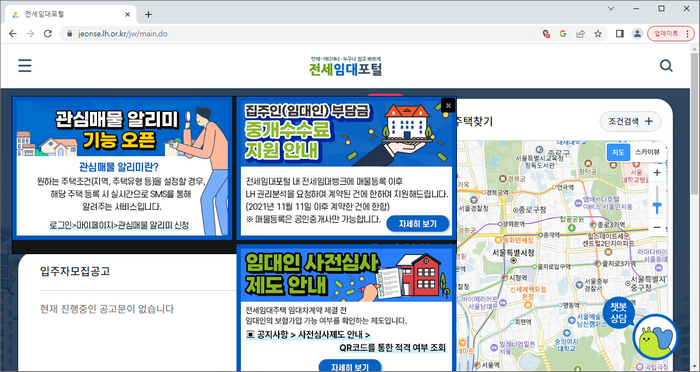This screenshot has width=700, height=372.
Task: Click 현재 진행중인 공고문이 없습니다 text
Action: (x=107, y=309)
